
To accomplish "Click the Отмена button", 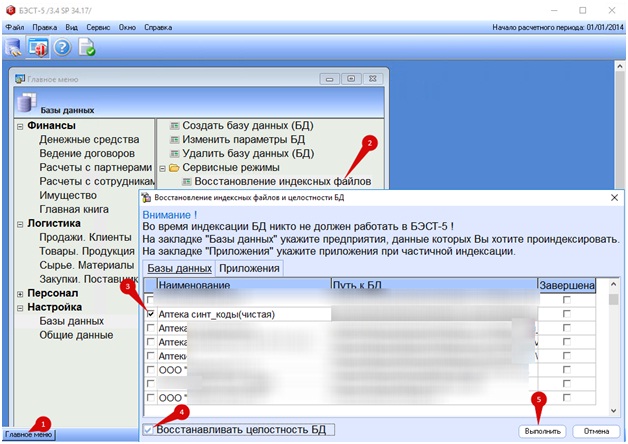I will pyautogui.click(x=596, y=431).
